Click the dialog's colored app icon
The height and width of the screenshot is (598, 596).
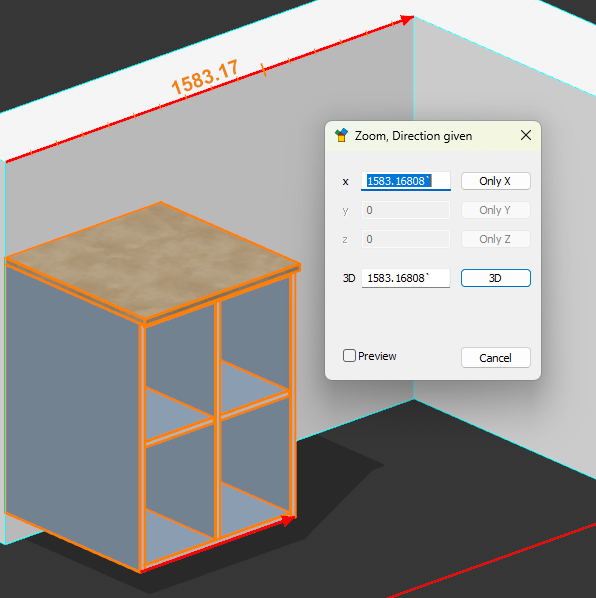341,135
